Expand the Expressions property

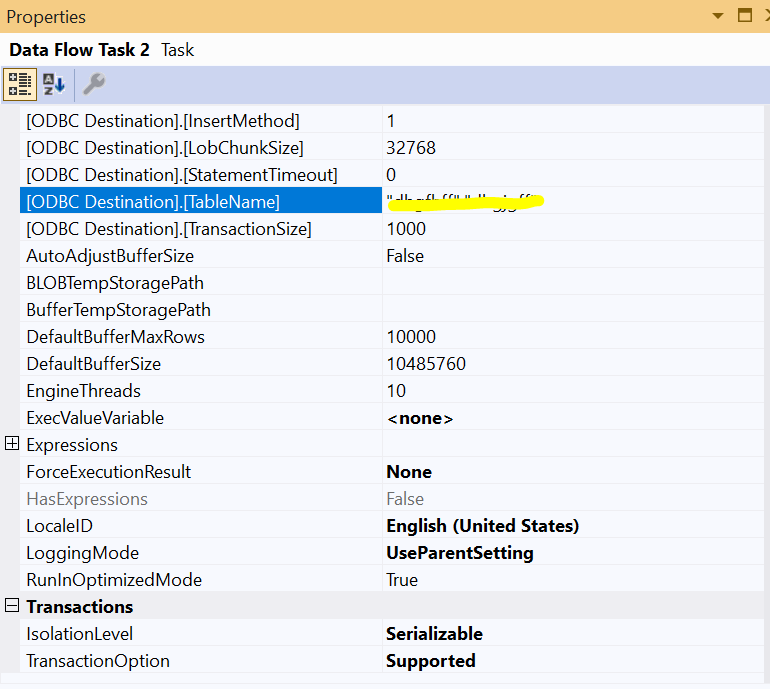[12, 444]
